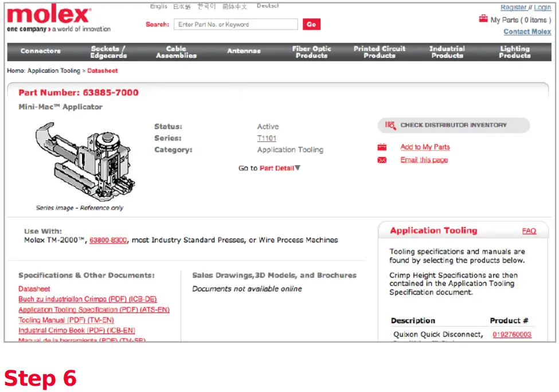Open the Application Tooling FAQ
The height and width of the screenshot is (392, 559).
[529, 231]
